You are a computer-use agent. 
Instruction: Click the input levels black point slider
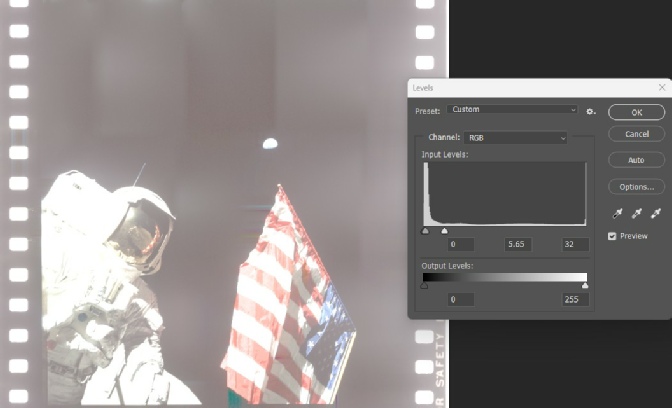[x=425, y=231]
